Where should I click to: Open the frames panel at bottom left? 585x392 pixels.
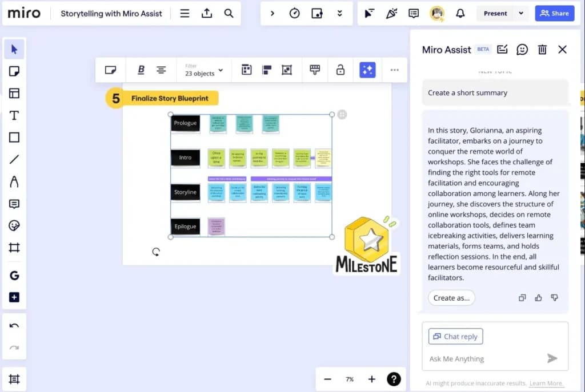[14, 379]
